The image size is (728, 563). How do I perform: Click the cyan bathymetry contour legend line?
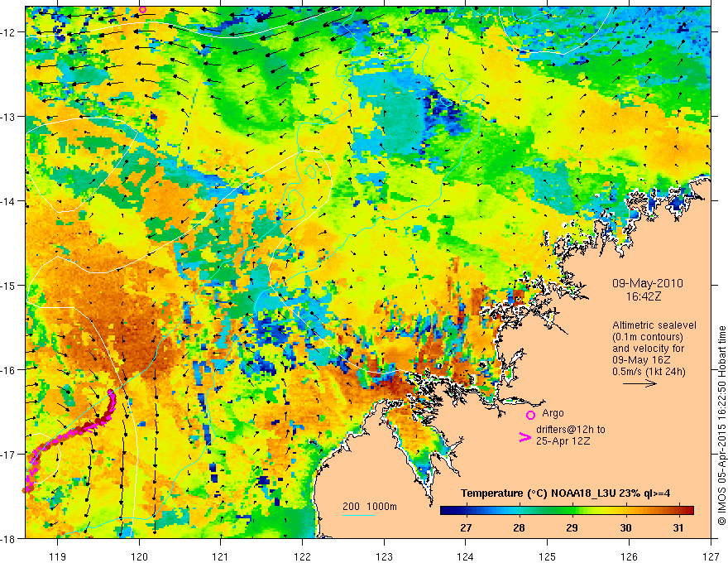click(x=359, y=515)
